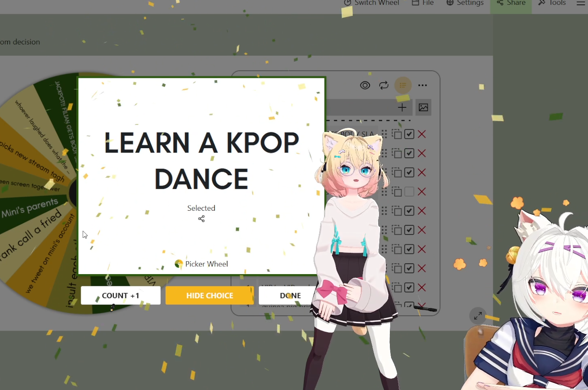Click the COUNT +1 button
The width and height of the screenshot is (588, 390).
(121, 296)
